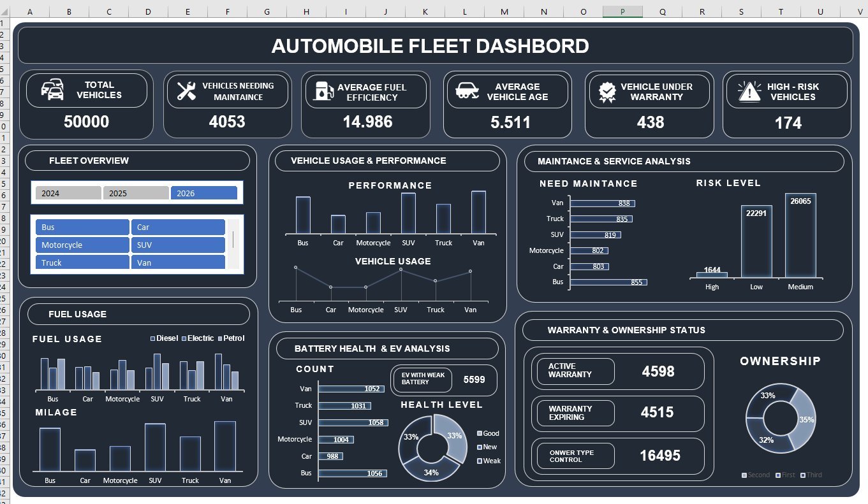
Task: Click the First ownership legend entry
Action: tap(785, 475)
